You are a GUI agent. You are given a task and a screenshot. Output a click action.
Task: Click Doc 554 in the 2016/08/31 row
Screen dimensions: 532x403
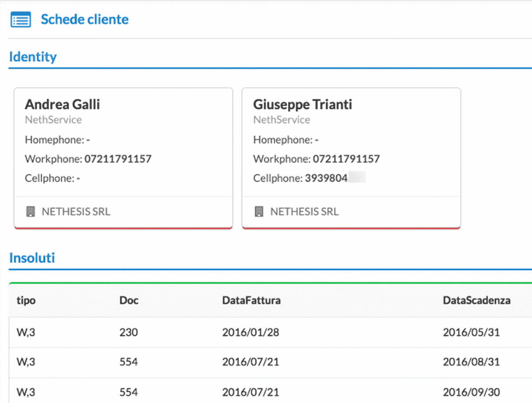pyautogui.click(x=129, y=362)
